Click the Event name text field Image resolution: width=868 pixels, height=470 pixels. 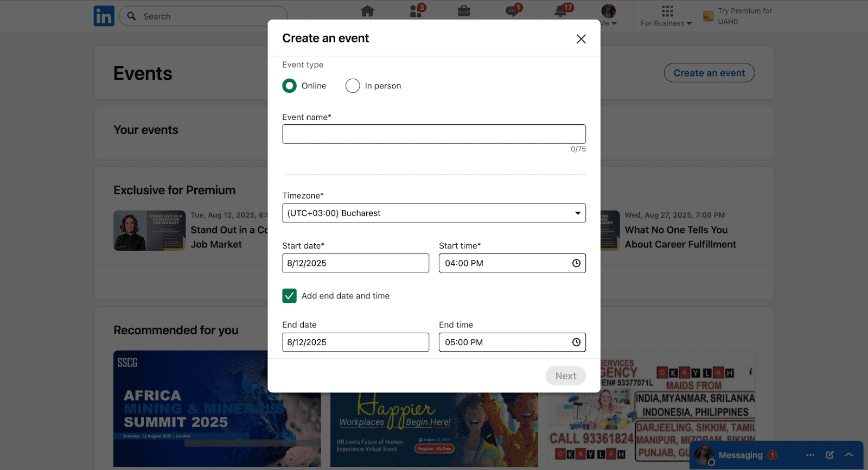point(433,134)
